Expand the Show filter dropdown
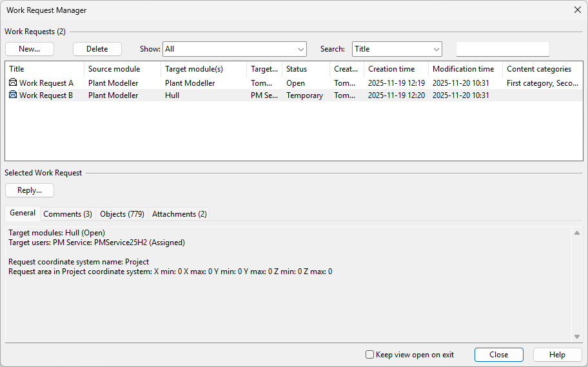The width and height of the screenshot is (588, 367). click(x=301, y=49)
